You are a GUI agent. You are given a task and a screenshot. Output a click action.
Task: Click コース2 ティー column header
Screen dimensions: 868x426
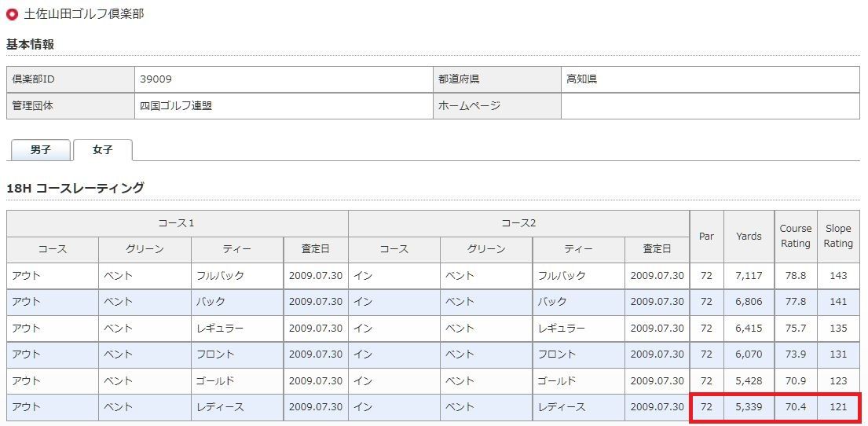point(578,249)
